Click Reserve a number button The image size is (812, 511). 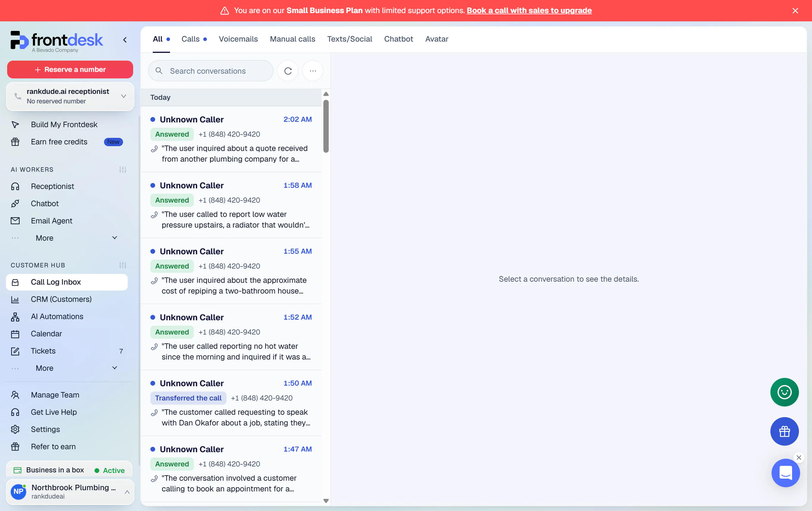[70, 70]
